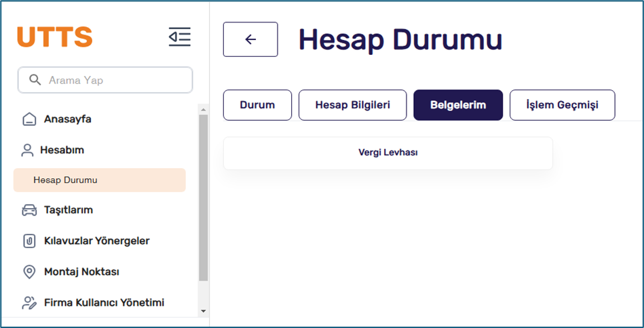Click the Kılavuzlar Yönergeler paperclip icon

click(x=29, y=241)
